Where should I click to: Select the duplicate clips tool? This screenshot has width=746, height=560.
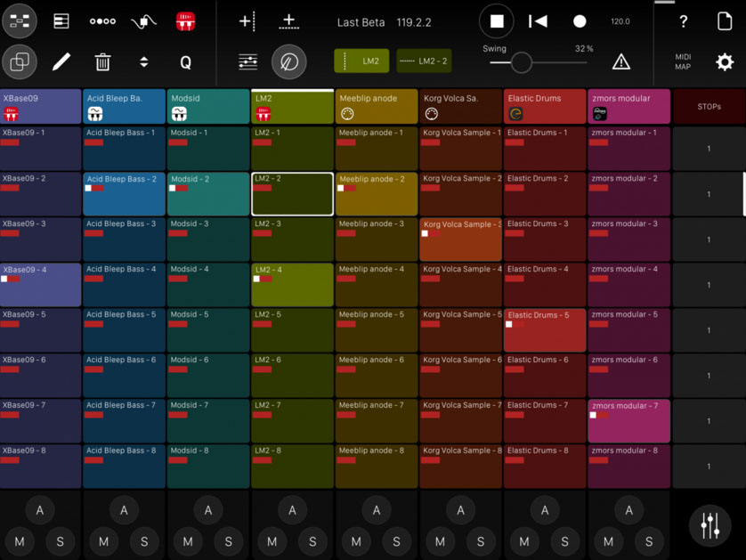20,61
